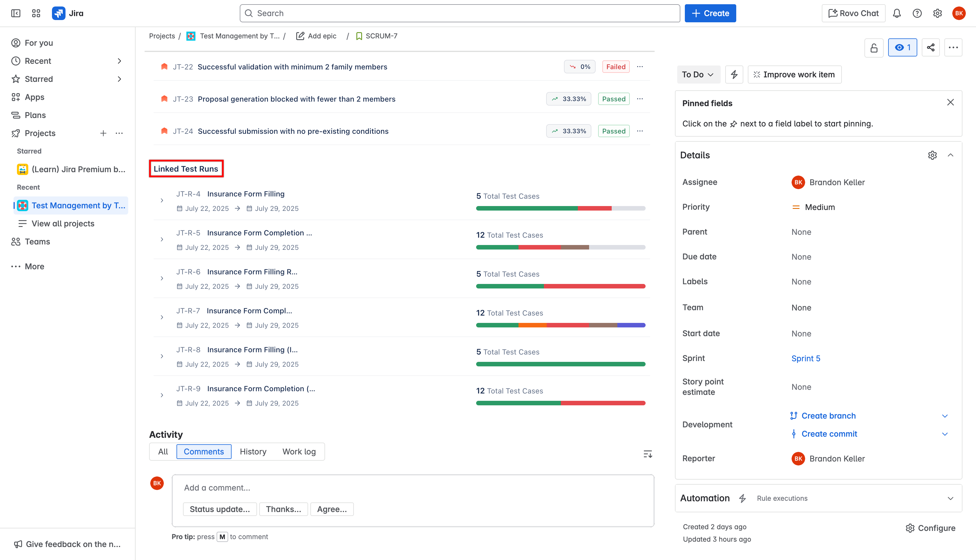
Task: Collapse the sidebar with panel icon
Action: point(16,14)
